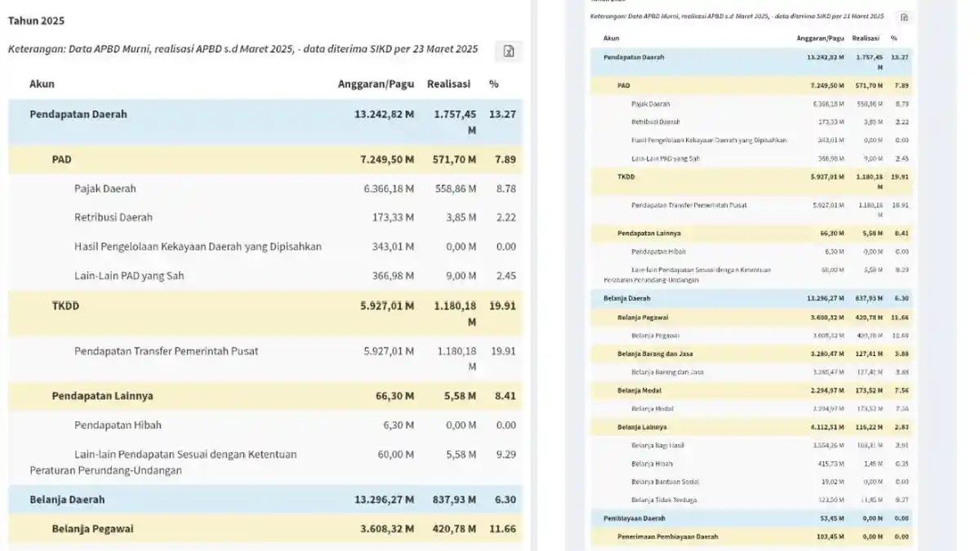Click 'Pendapatan Lainnya' in the left enlarged table
Screen dimensions: 980x551
[x=103, y=396]
